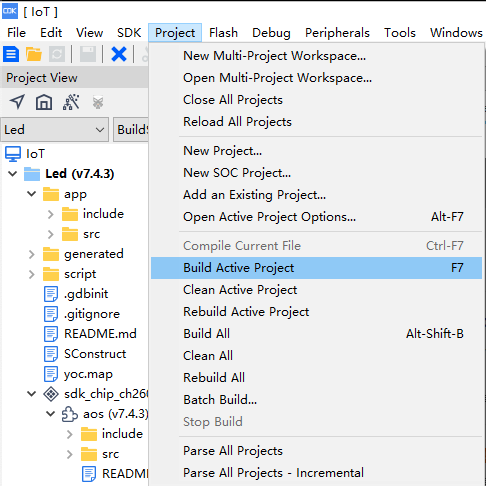Open the Led project dropdown
The image size is (486, 486).
pos(55,130)
